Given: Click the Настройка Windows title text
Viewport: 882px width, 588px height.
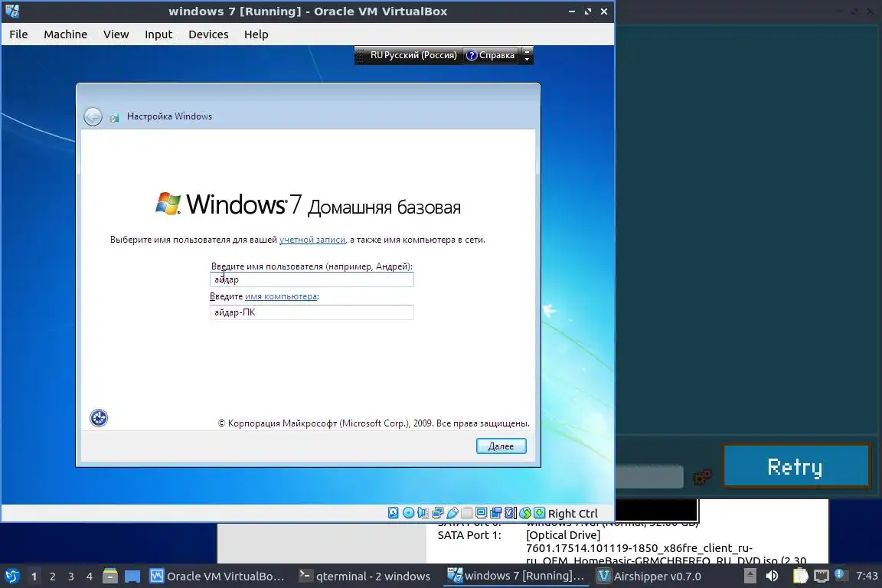Looking at the screenshot, I should (x=169, y=116).
